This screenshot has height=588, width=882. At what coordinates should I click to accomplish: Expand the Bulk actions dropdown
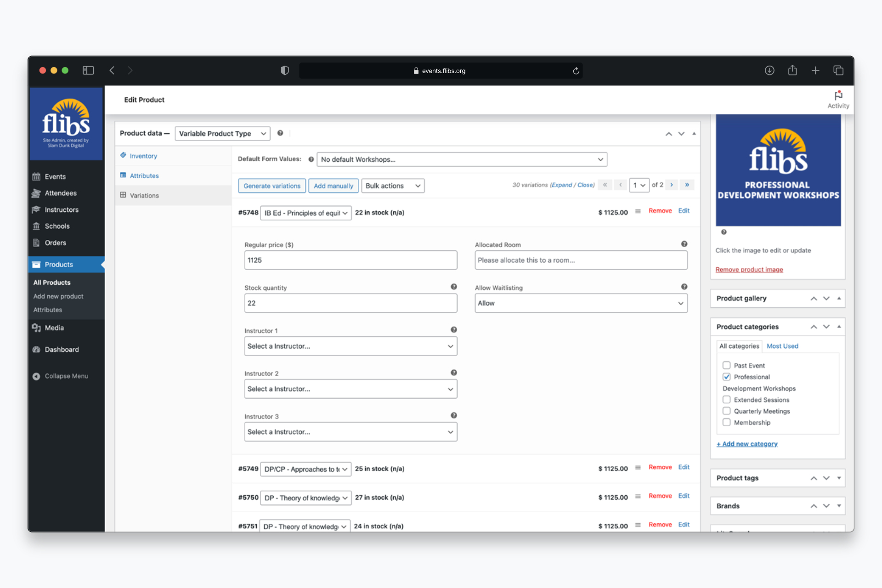tap(393, 186)
